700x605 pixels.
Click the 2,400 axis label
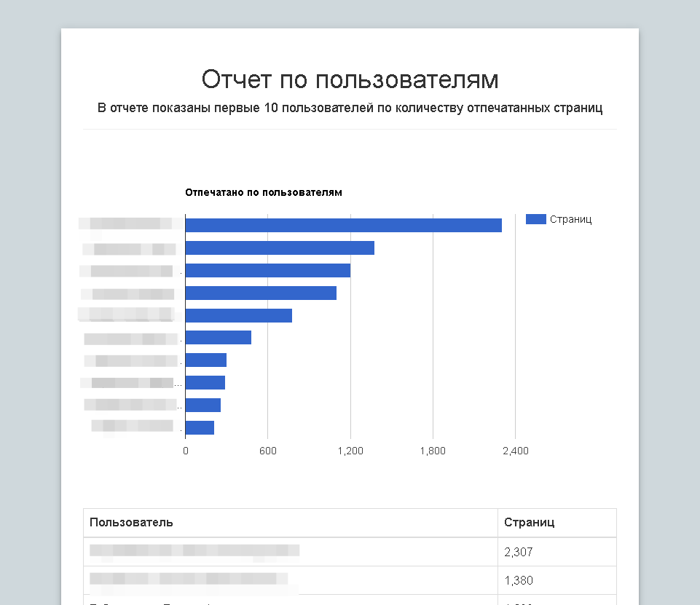pos(515,451)
